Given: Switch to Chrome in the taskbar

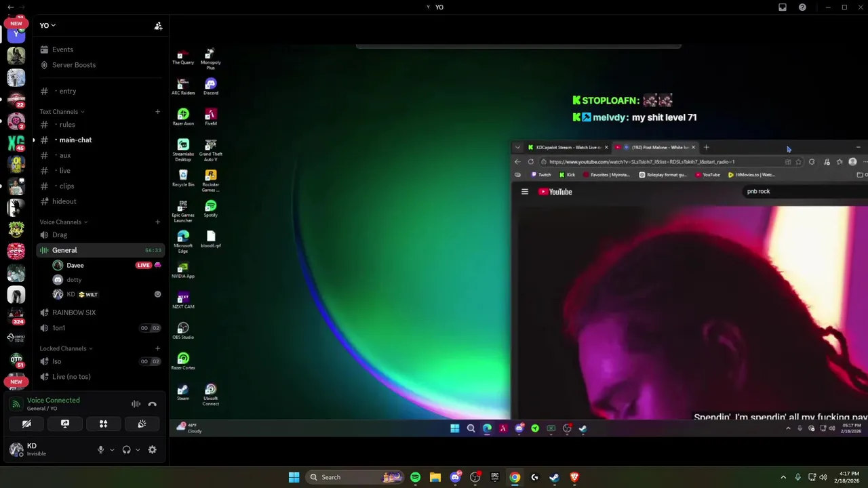Looking at the screenshot, I should [x=515, y=477].
